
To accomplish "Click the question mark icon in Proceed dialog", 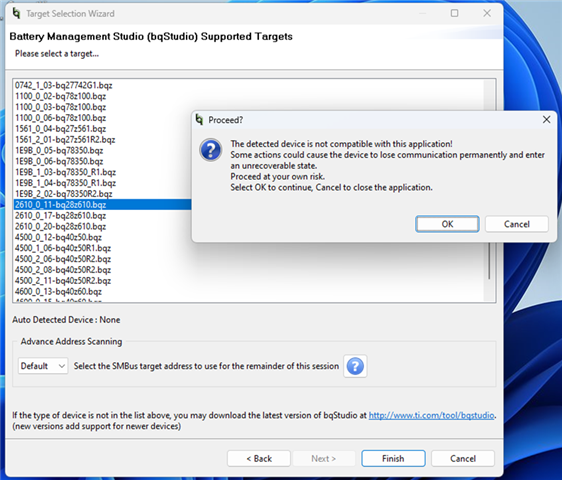I will pyautogui.click(x=210, y=150).
